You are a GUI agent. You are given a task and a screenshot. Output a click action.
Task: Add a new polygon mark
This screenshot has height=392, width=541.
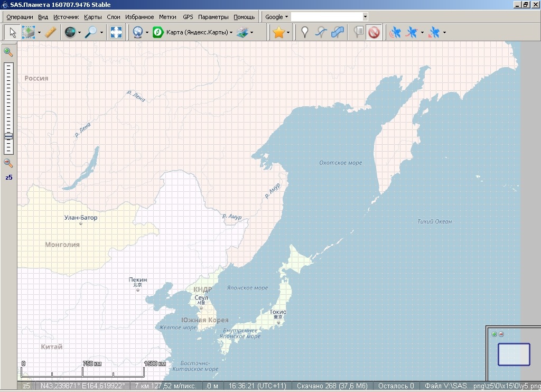(337, 33)
